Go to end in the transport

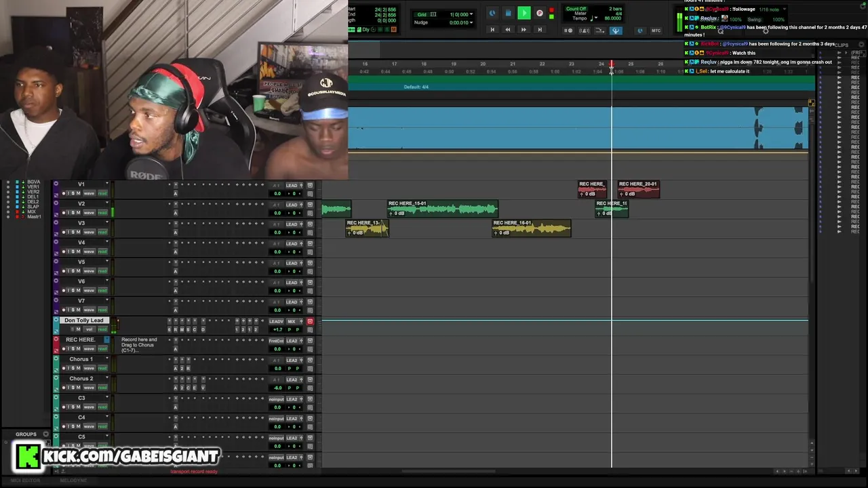tap(540, 30)
